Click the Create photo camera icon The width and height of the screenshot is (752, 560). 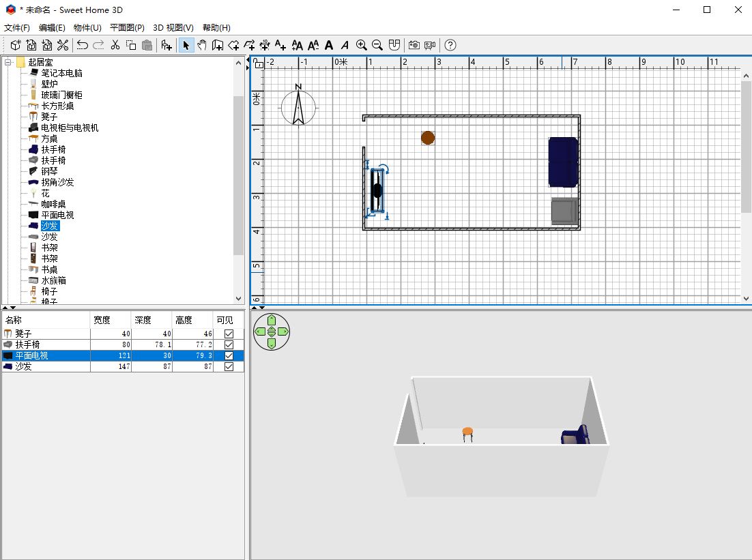(414, 45)
